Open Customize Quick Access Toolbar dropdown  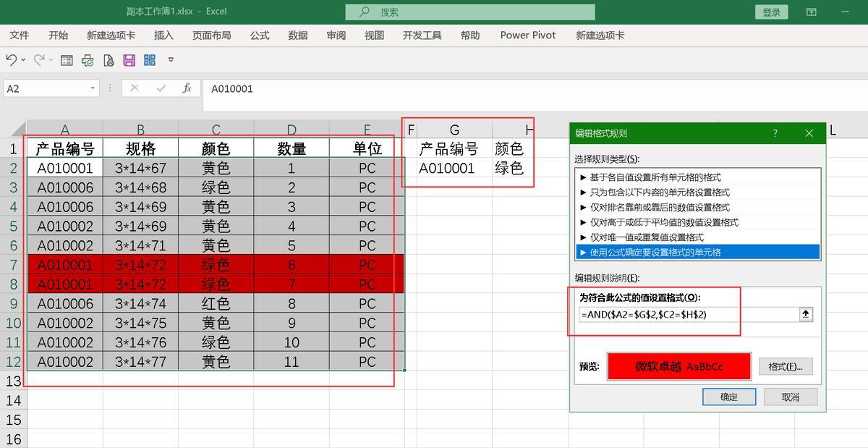click(171, 60)
